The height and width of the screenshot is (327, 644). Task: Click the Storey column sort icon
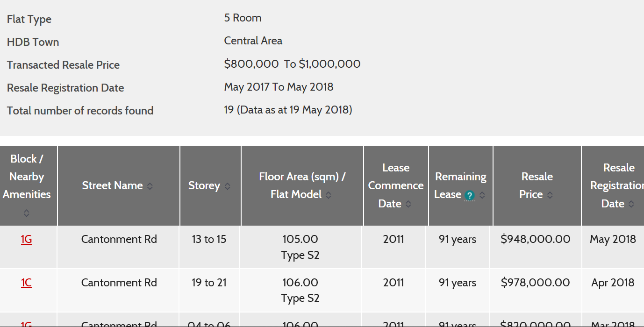tap(228, 186)
